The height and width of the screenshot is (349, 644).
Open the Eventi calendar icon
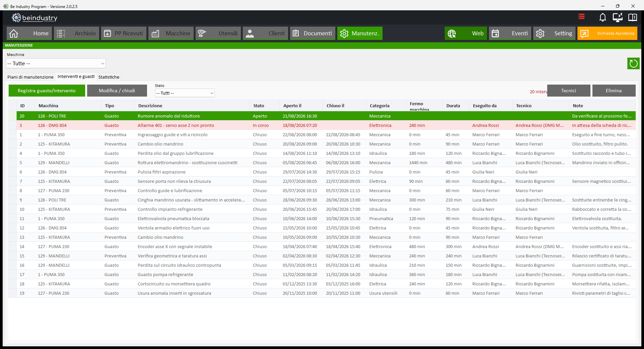pyautogui.click(x=495, y=33)
